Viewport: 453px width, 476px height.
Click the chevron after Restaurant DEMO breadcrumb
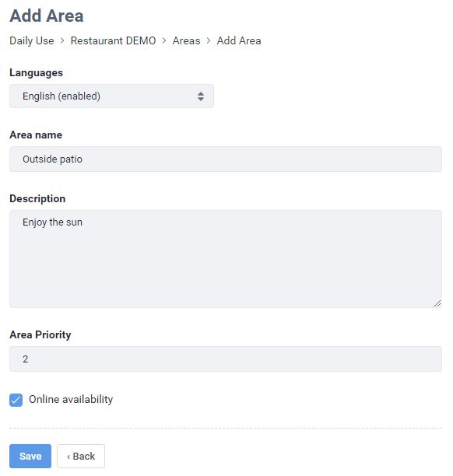coord(164,40)
